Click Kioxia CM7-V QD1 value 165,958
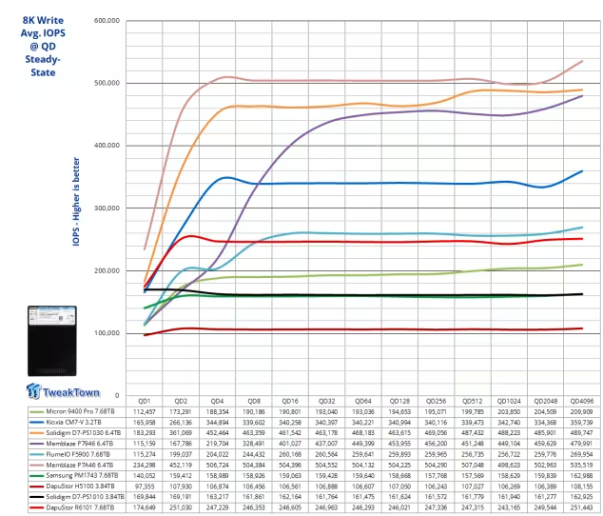 click(144, 422)
